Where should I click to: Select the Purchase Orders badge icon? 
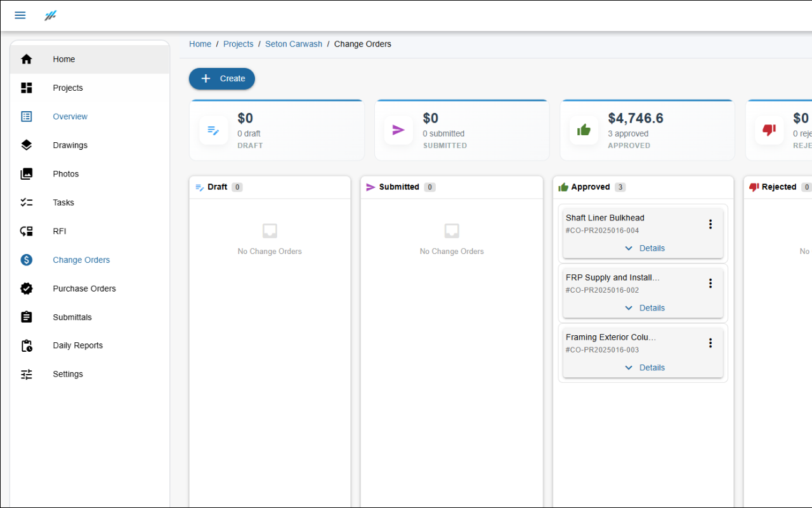pyautogui.click(x=26, y=288)
